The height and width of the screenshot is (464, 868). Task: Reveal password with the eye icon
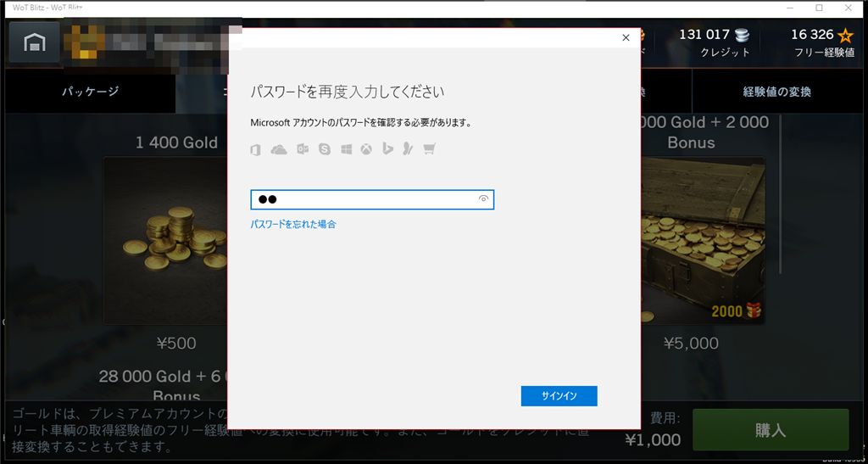click(x=483, y=199)
